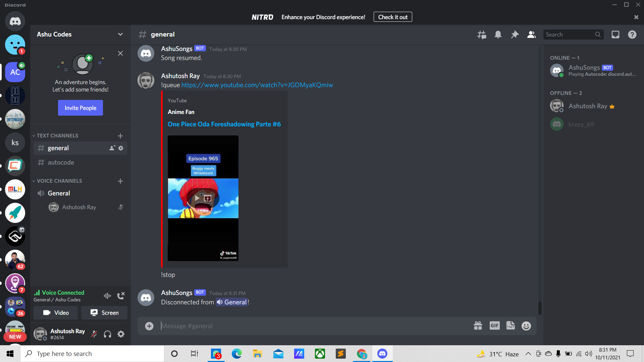Screen dimensions: 644x362
Task: Click the Invite People button
Action: click(x=80, y=108)
